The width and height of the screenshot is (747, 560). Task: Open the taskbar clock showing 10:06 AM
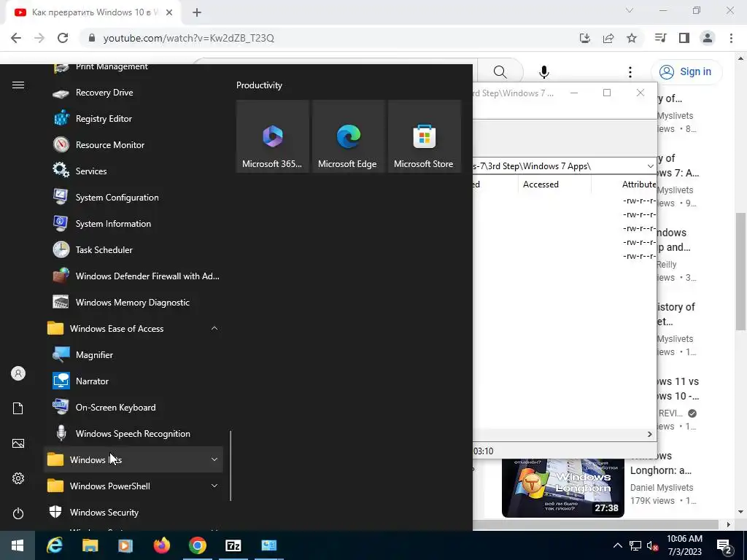pos(684,545)
